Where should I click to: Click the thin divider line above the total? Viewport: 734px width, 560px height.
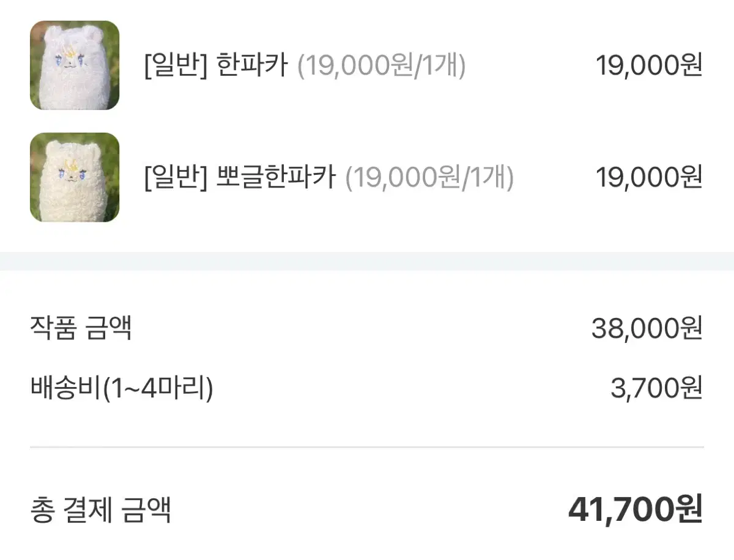click(367, 447)
